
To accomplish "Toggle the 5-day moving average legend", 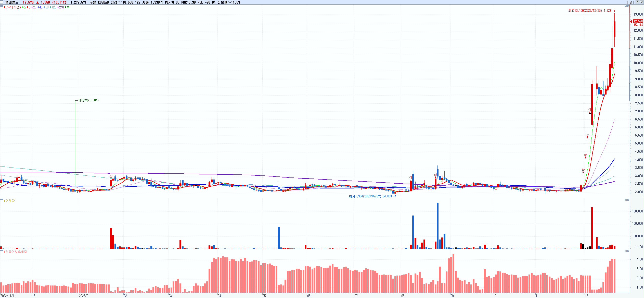I will point(24,7).
